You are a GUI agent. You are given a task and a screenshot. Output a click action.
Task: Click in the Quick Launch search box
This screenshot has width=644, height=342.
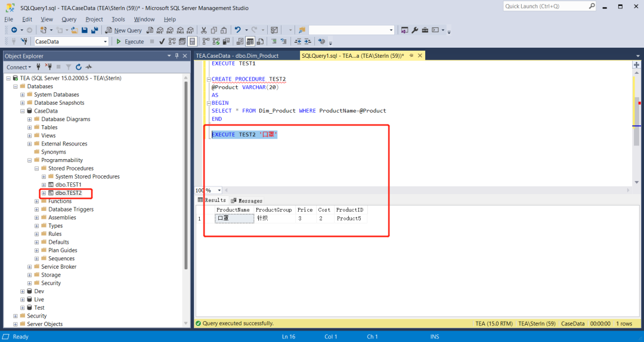544,7
